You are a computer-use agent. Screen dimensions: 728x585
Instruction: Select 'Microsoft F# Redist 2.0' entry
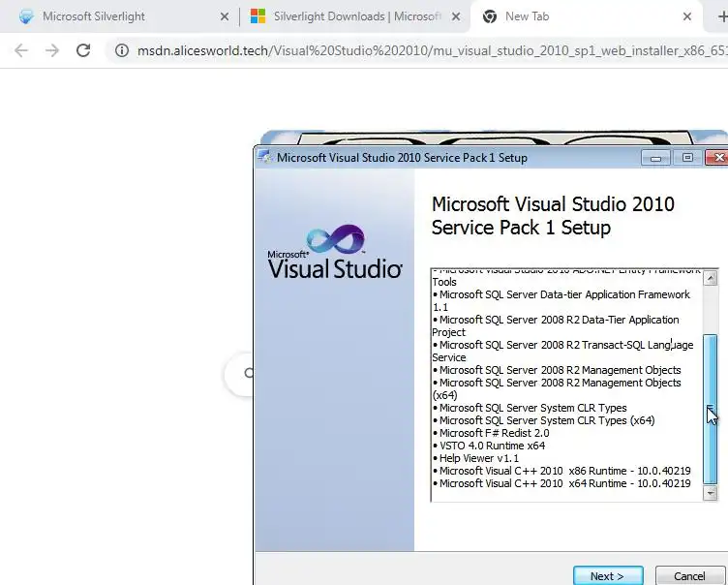[491, 433]
